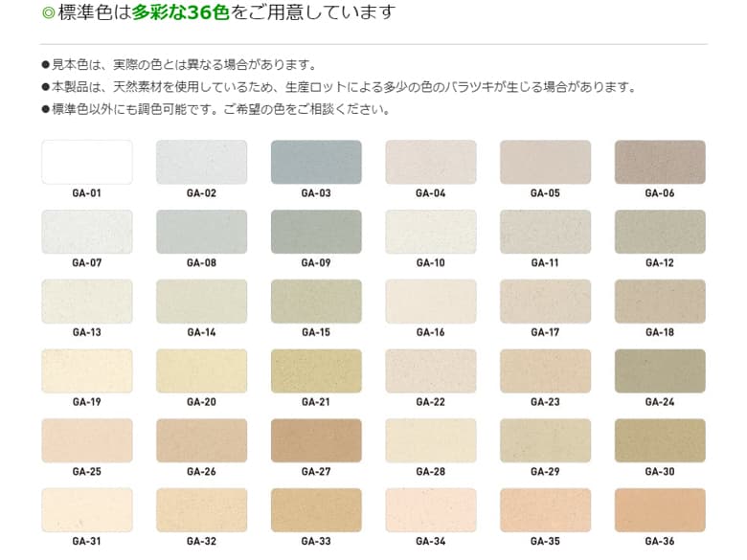Image resolution: width=747 pixels, height=560 pixels.
Task: Select the GA-22 pinkish beige swatch
Action: (x=430, y=370)
